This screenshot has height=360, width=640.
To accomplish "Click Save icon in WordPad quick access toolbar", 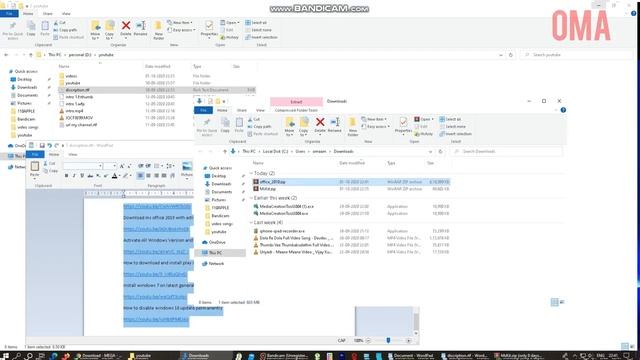I will click(x=42, y=145).
